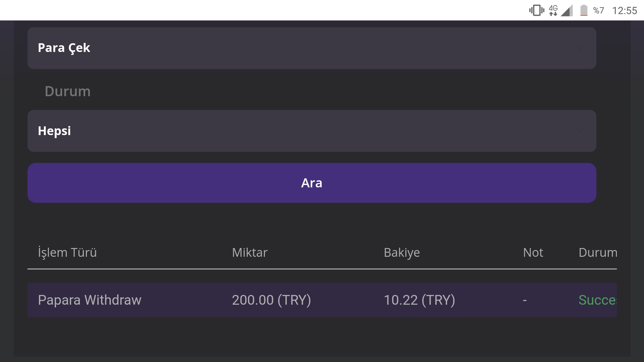644x362 pixels.
Task: Click the Not column header
Action: click(533, 252)
